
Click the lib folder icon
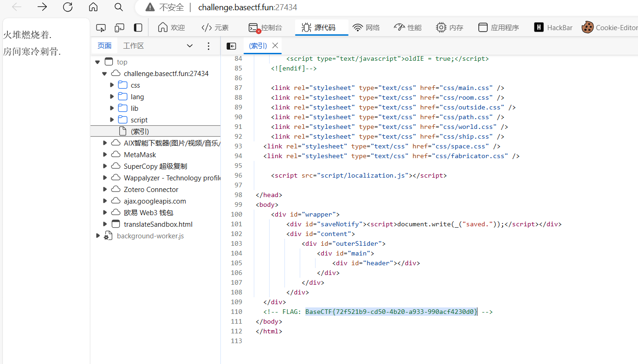(122, 108)
